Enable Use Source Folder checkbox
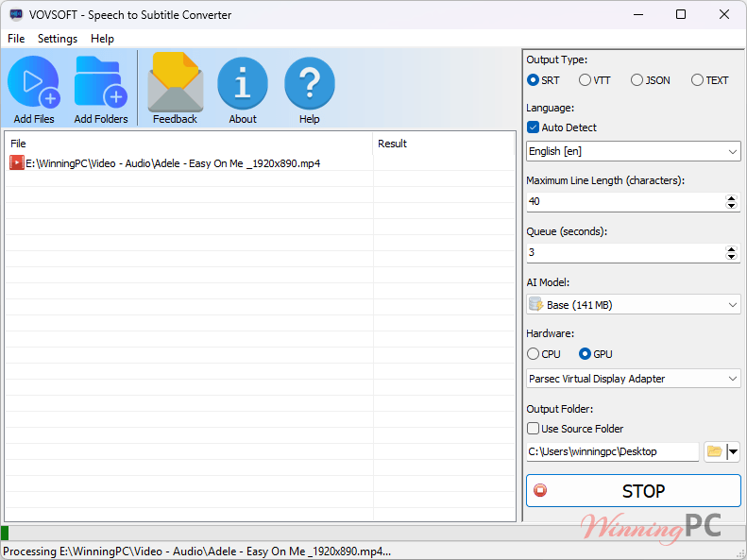Screen dimensions: 747x560 coord(533,428)
